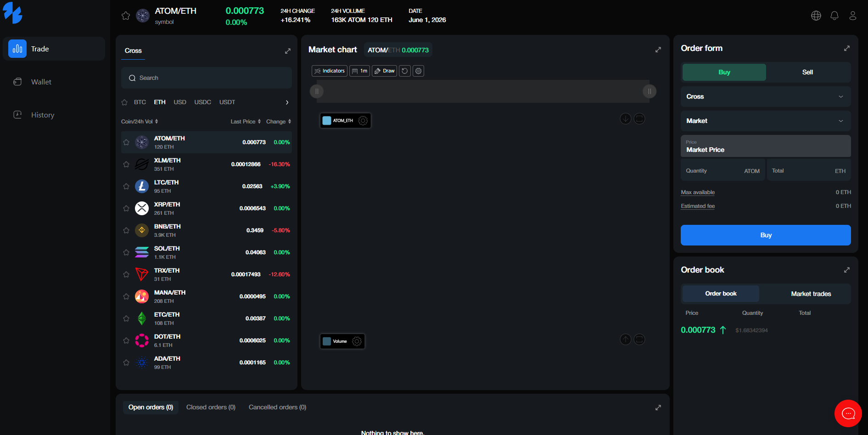Star the LTC/ETH row

pos(126,186)
